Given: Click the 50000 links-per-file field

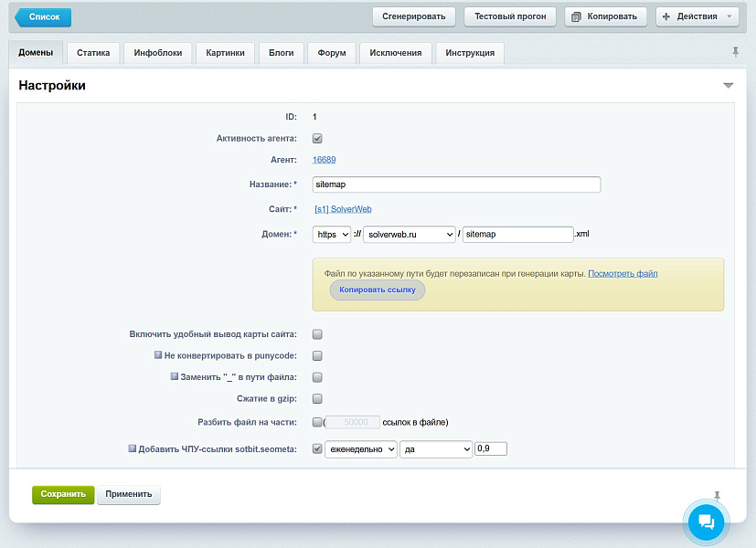Looking at the screenshot, I should tap(353, 422).
